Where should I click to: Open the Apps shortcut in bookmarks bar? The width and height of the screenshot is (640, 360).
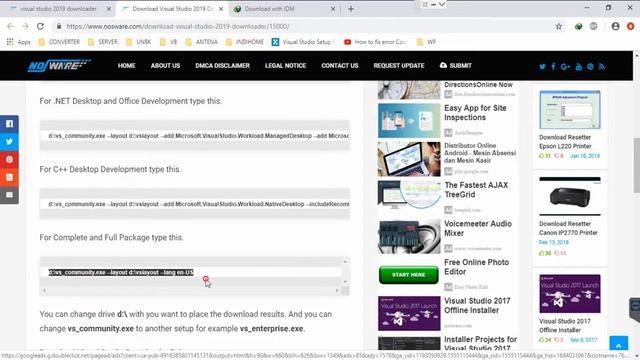pos(18,42)
